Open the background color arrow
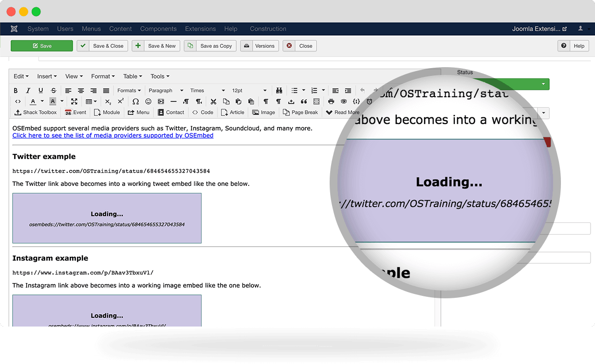 (x=62, y=101)
